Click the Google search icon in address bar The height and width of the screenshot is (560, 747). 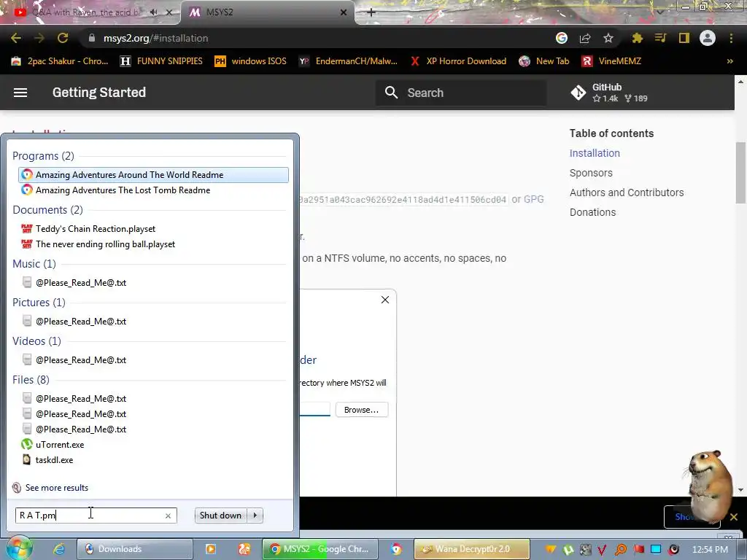point(562,38)
